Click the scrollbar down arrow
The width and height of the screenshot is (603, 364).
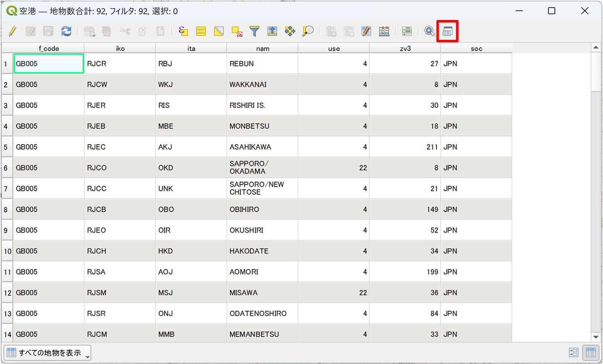click(x=596, y=337)
